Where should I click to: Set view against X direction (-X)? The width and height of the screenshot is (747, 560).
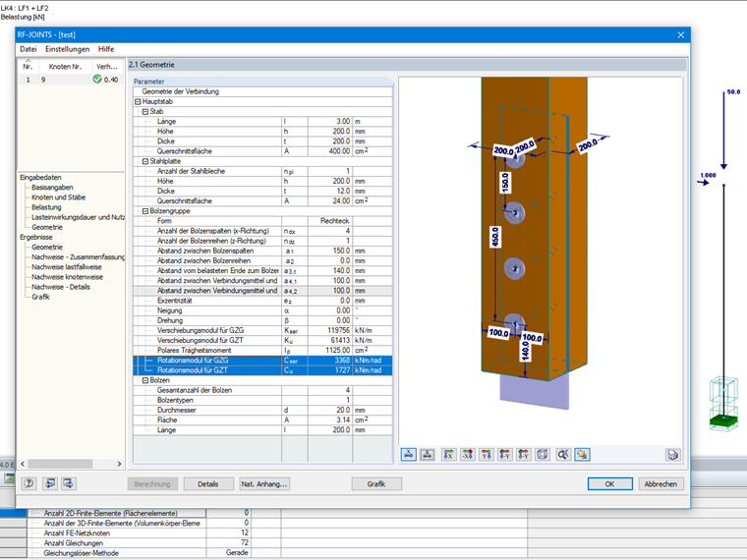click(467, 454)
